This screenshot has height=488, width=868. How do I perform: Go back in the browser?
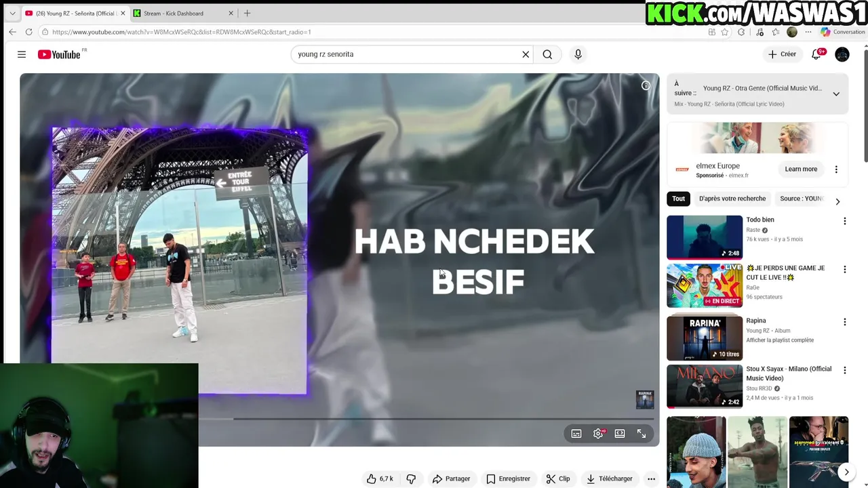(x=12, y=32)
